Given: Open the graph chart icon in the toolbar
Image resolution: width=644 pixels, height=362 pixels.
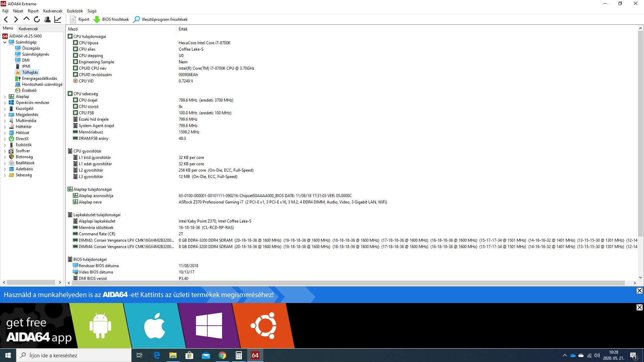Looking at the screenshot, I should (58, 19).
